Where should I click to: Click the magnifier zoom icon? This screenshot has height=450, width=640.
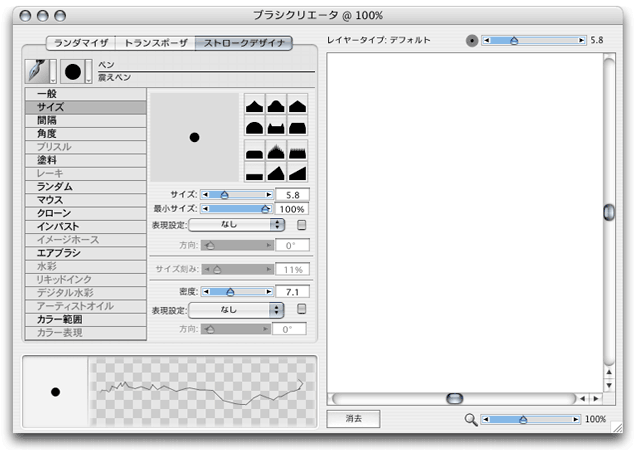470,420
